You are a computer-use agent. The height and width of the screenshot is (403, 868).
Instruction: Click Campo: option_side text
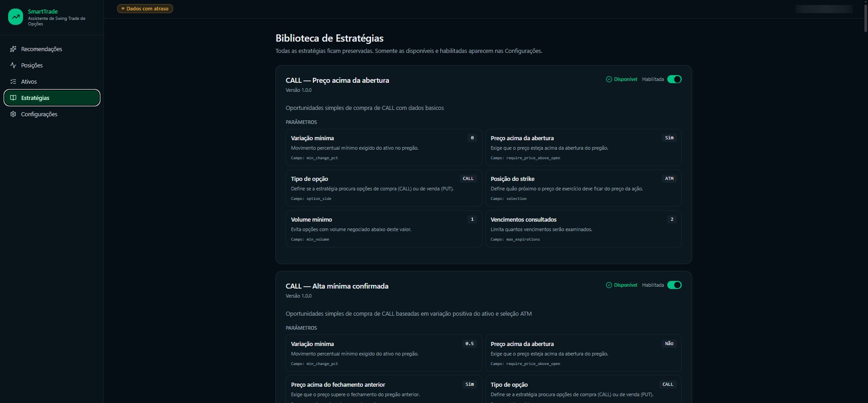click(311, 199)
